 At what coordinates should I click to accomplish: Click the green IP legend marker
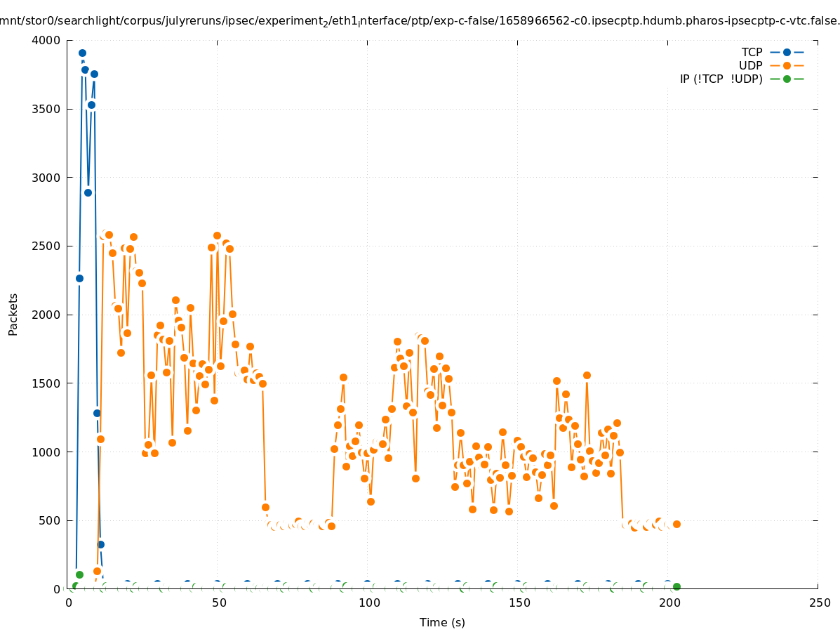787,79
